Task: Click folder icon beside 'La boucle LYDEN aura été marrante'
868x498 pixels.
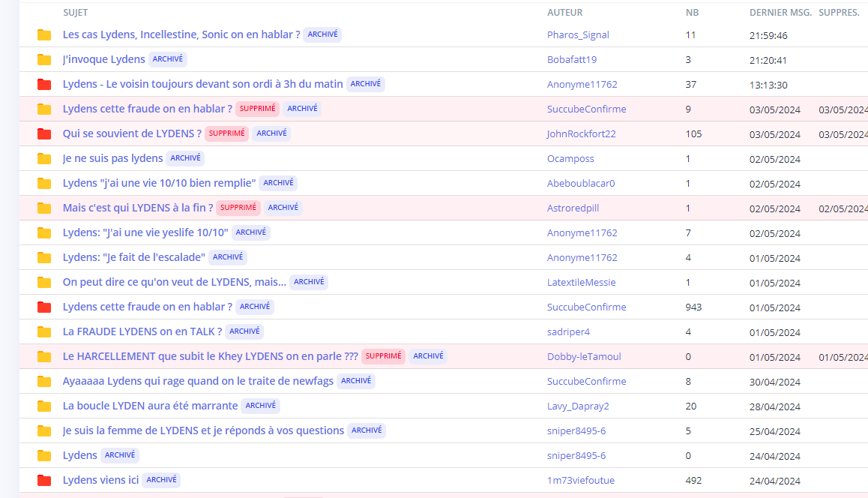Action: coord(44,406)
